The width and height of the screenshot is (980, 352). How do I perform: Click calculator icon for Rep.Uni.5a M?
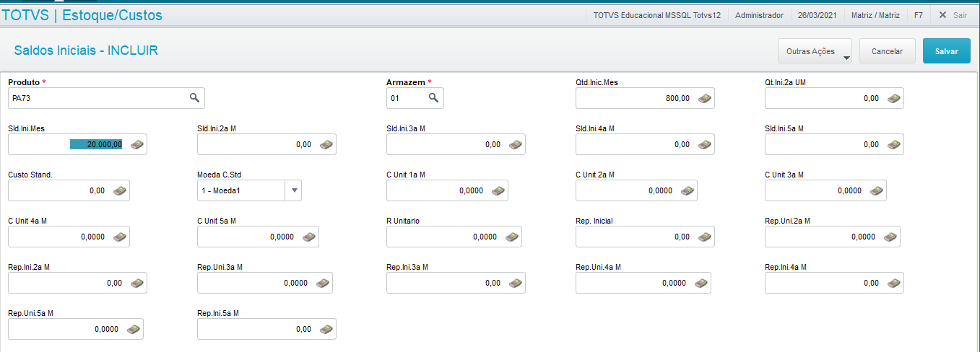(134, 329)
